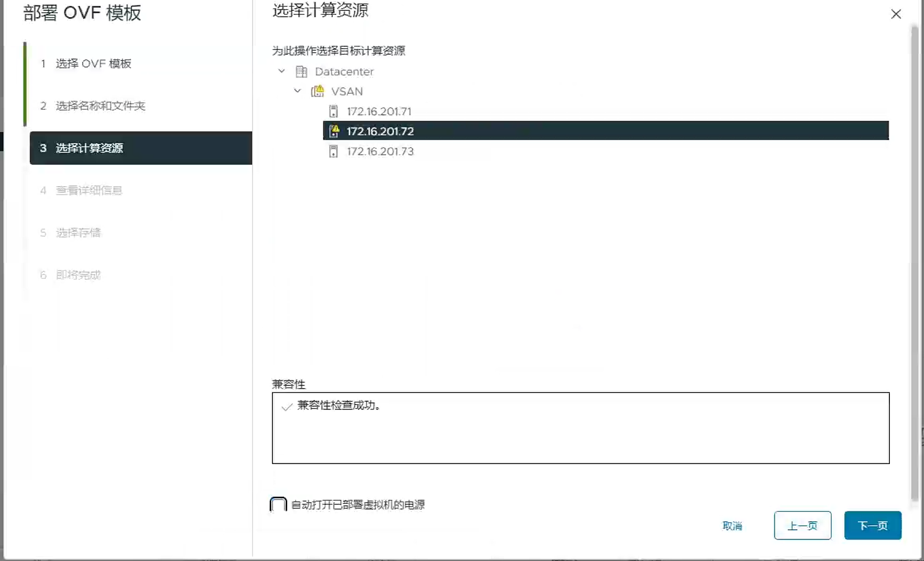Select host 172.16.201.71 in tree
The image size is (924, 561).
pos(379,111)
